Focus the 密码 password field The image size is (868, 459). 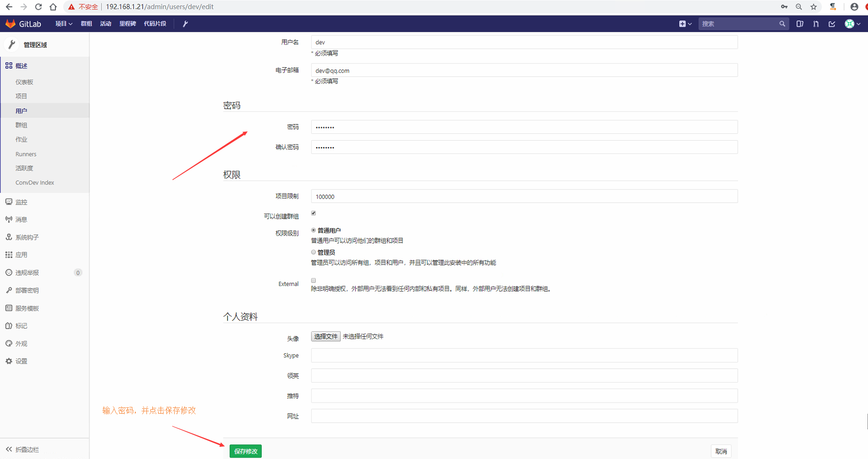click(x=524, y=127)
